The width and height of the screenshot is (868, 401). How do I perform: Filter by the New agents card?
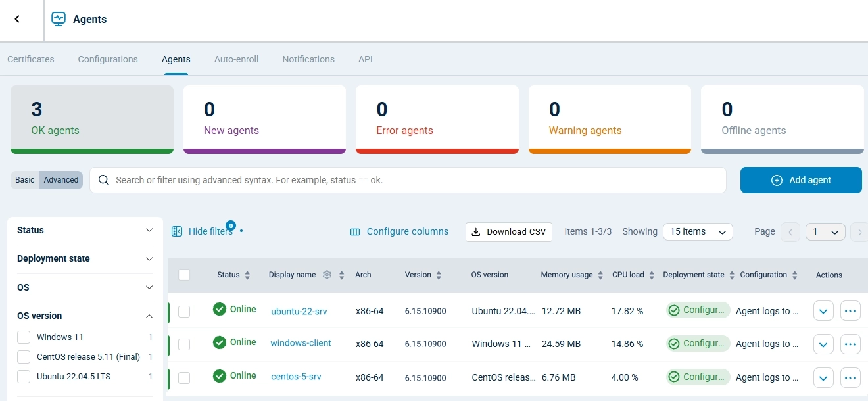264,120
